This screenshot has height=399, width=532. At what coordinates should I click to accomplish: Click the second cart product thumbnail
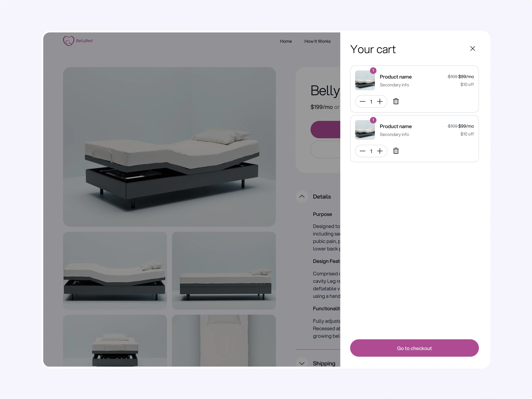(365, 130)
